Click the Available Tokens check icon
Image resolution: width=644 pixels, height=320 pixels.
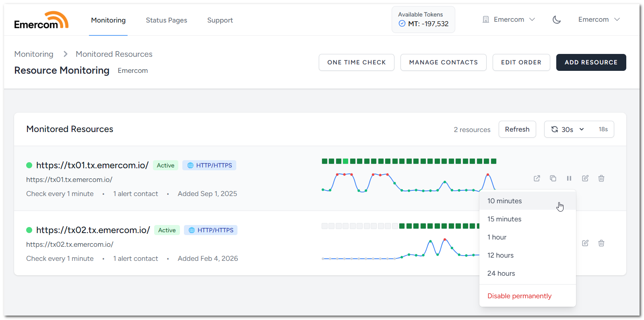click(x=402, y=24)
